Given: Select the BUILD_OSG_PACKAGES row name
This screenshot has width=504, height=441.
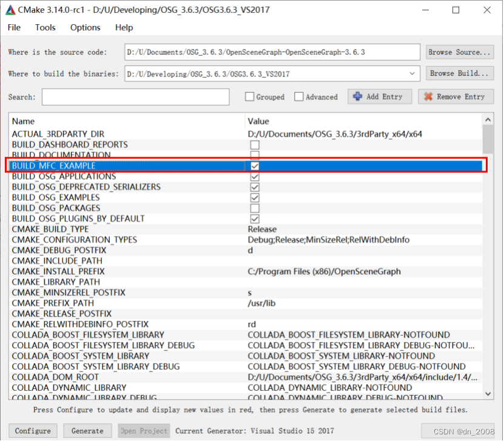Looking at the screenshot, I should (56, 208).
